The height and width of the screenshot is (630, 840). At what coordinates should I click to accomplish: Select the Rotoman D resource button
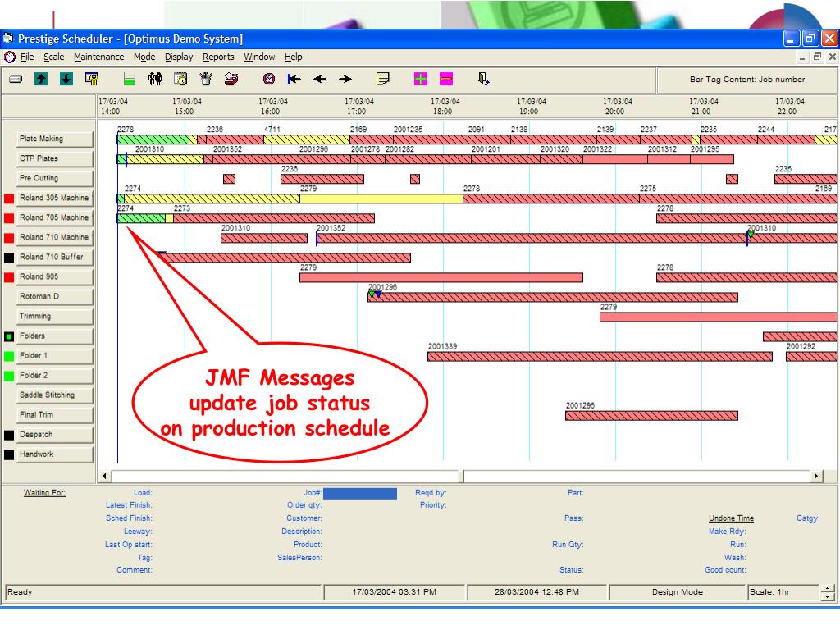pos(55,297)
